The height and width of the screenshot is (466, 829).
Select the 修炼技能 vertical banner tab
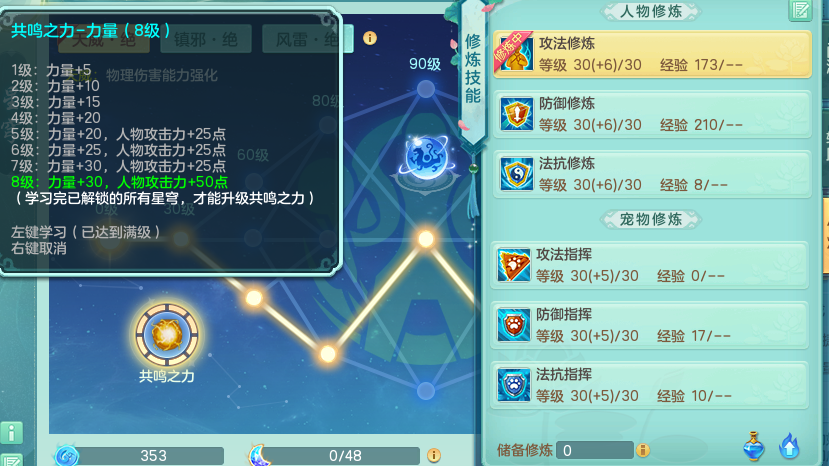click(473, 70)
